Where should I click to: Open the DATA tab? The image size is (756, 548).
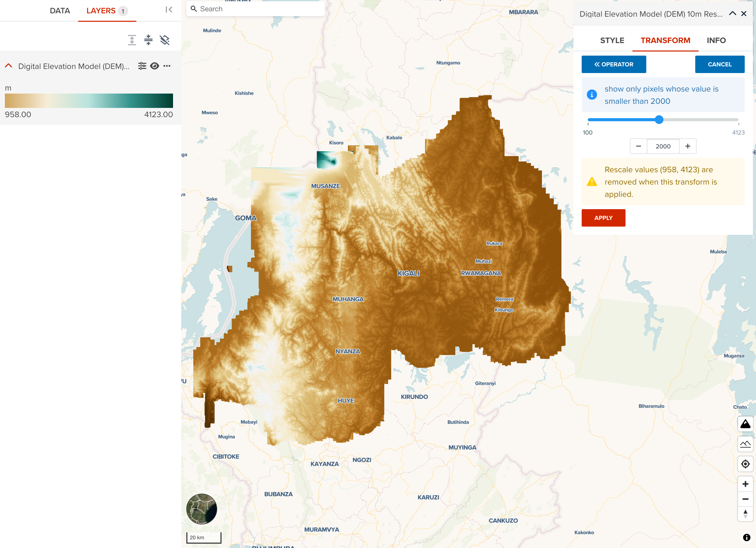[x=60, y=11]
